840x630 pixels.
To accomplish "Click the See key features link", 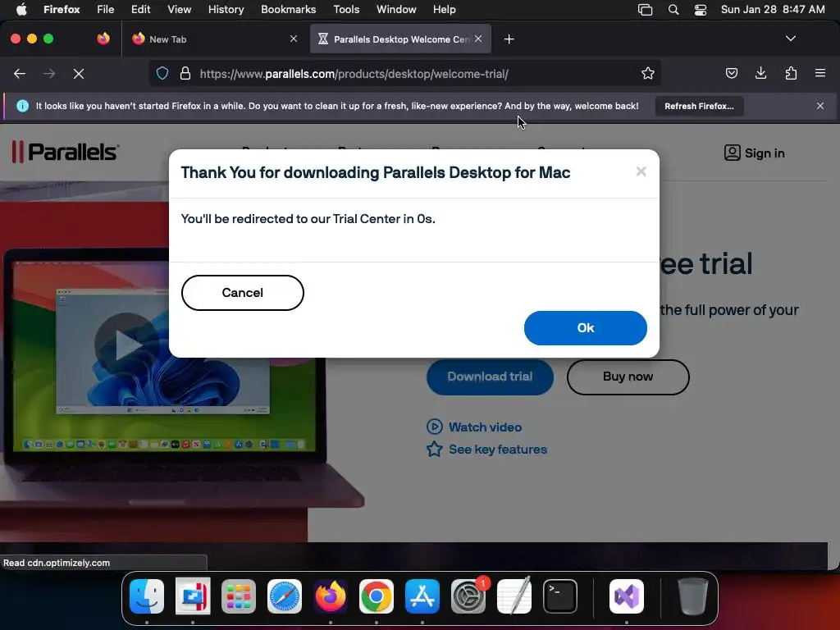I will [486, 450].
